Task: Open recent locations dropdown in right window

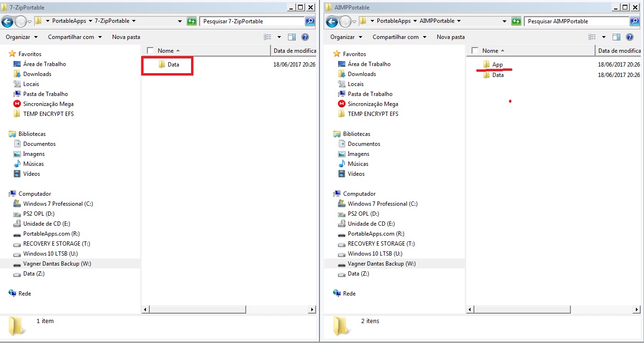Action: point(355,21)
